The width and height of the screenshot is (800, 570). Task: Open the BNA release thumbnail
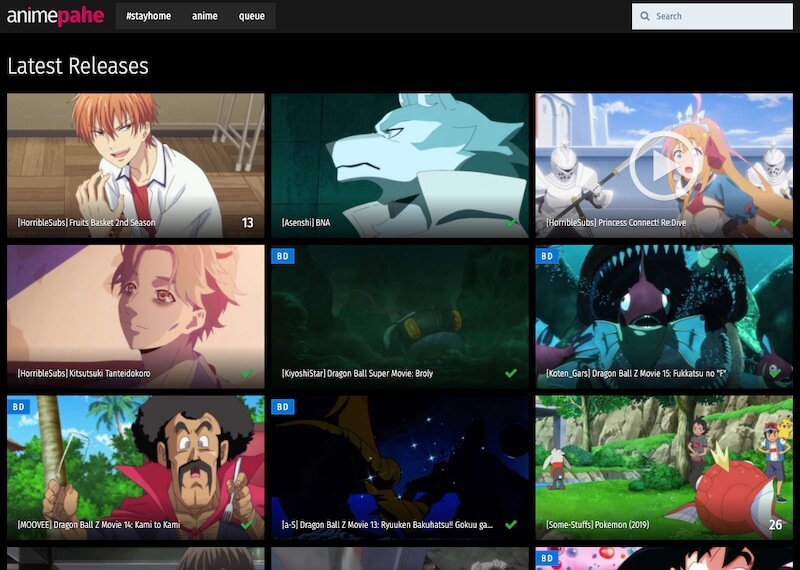pyautogui.click(x=400, y=165)
